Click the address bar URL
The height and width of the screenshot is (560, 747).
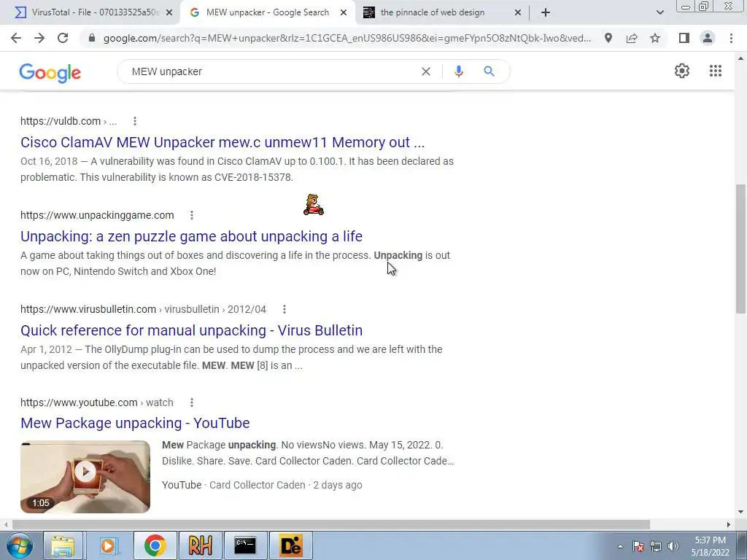pos(347,38)
